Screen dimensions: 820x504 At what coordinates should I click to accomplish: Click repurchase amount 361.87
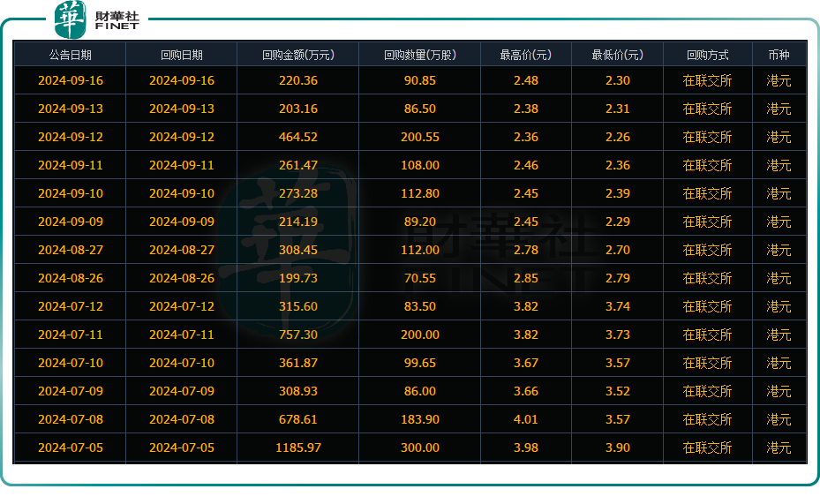coord(298,363)
